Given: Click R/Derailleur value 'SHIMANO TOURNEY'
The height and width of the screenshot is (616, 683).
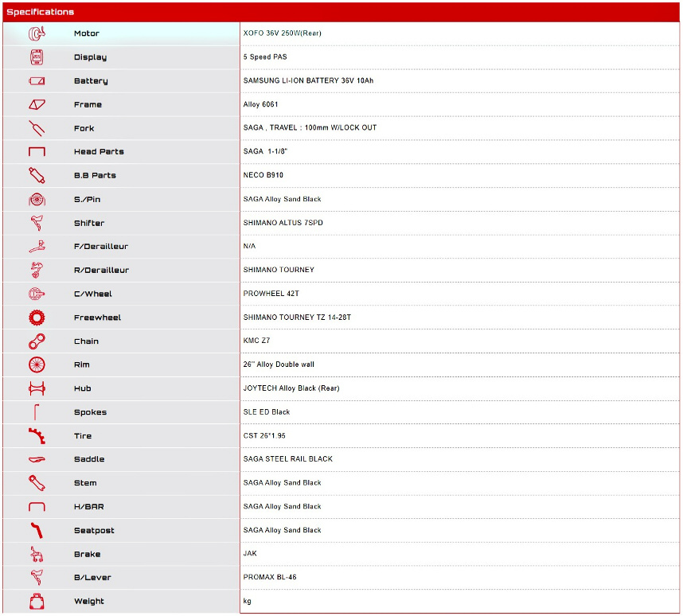Looking at the screenshot, I should pyautogui.click(x=279, y=270).
